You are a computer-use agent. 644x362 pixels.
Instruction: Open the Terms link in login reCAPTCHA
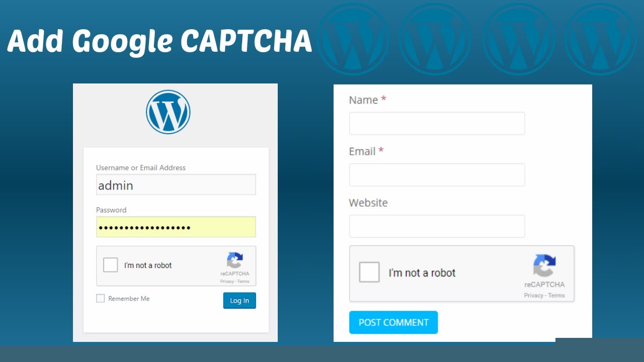click(x=244, y=282)
